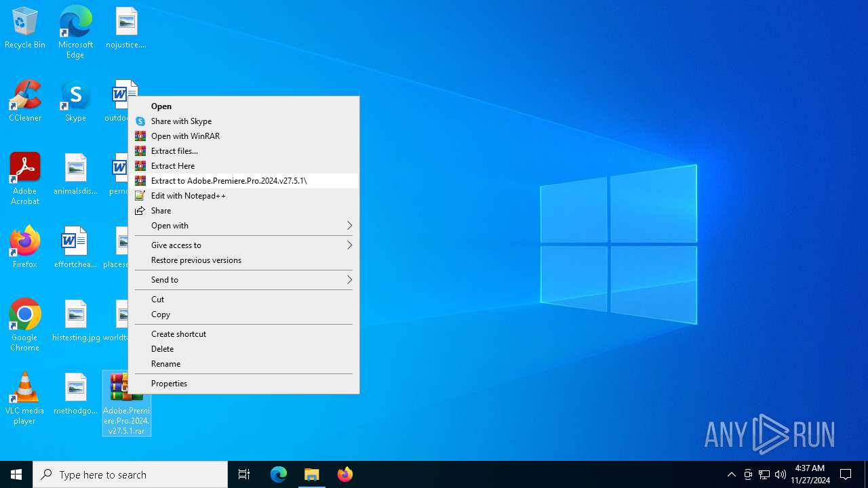Choose Extract to Adobe.Premiere.Pro.2024.v27.5.1\ entry
Image resolution: width=868 pixels, height=488 pixels.
pos(243,181)
